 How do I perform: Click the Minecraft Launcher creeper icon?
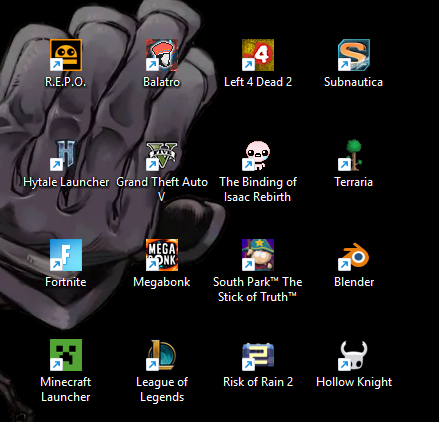(66, 355)
